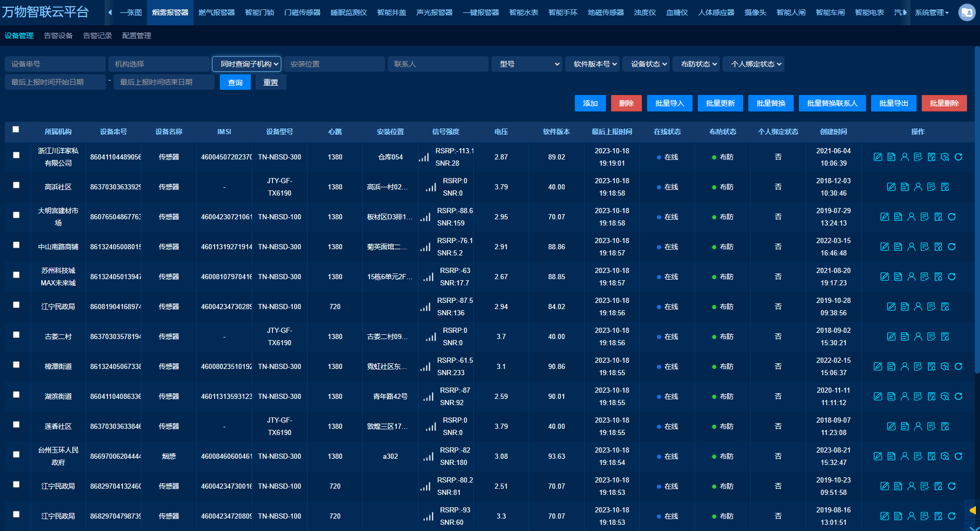980x531 pixels.
Task: Click the red 删除 button
Action: click(626, 103)
